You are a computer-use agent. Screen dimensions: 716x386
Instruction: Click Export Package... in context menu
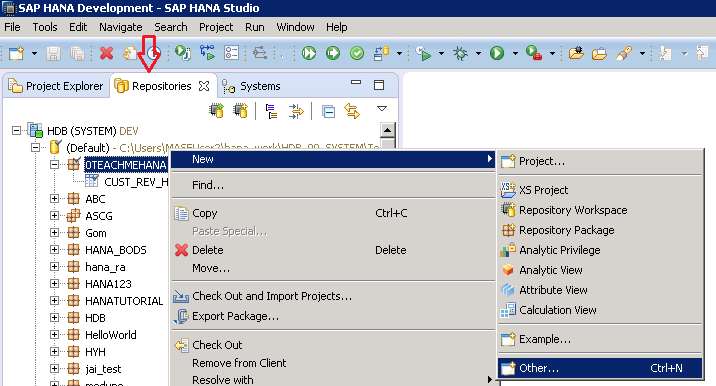click(333, 316)
